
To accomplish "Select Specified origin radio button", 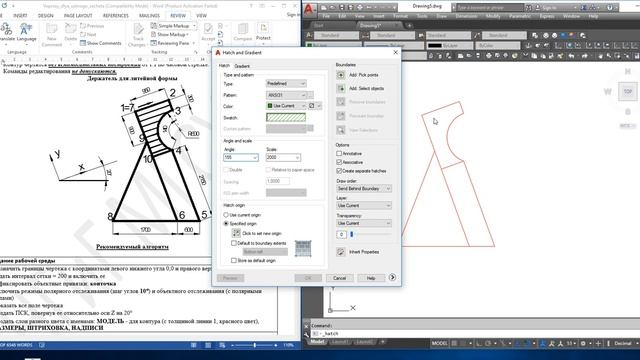I will point(226,223).
